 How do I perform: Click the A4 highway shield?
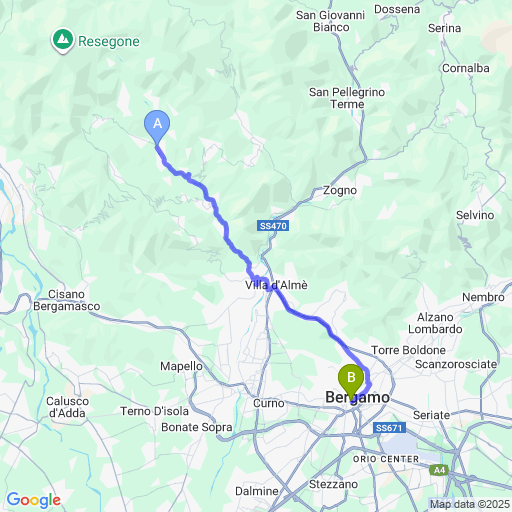[439, 470]
